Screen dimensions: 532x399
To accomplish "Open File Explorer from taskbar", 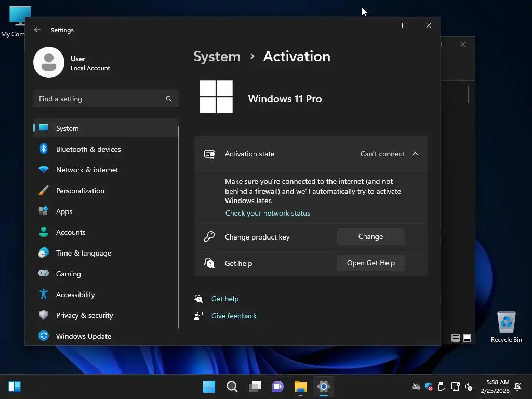I will [301, 387].
